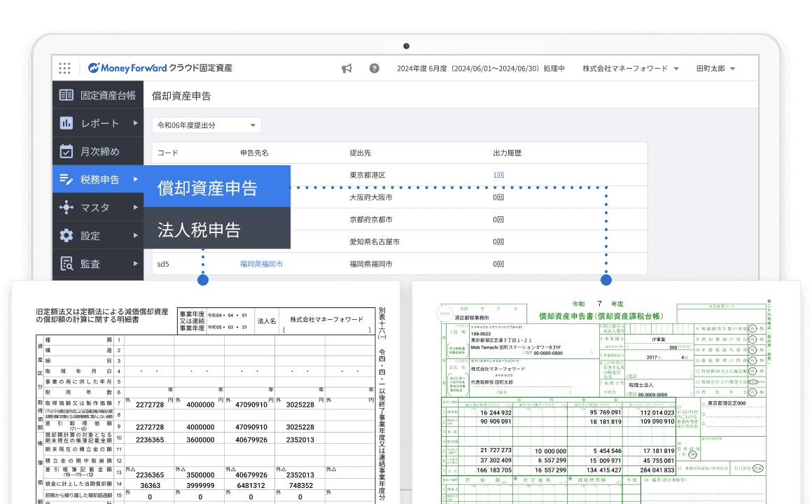812x504 pixels.
Task: Click the 固定資産台帳 ledger icon
Action: (66, 94)
